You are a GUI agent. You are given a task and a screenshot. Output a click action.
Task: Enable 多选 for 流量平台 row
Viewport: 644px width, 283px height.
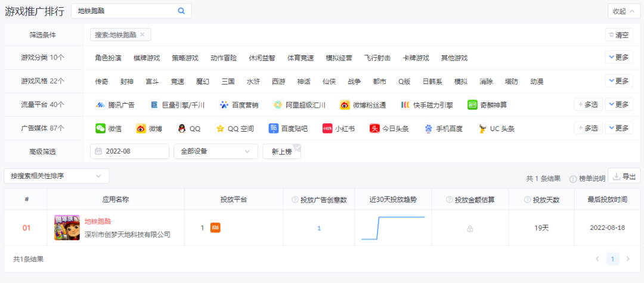coord(588,105)
